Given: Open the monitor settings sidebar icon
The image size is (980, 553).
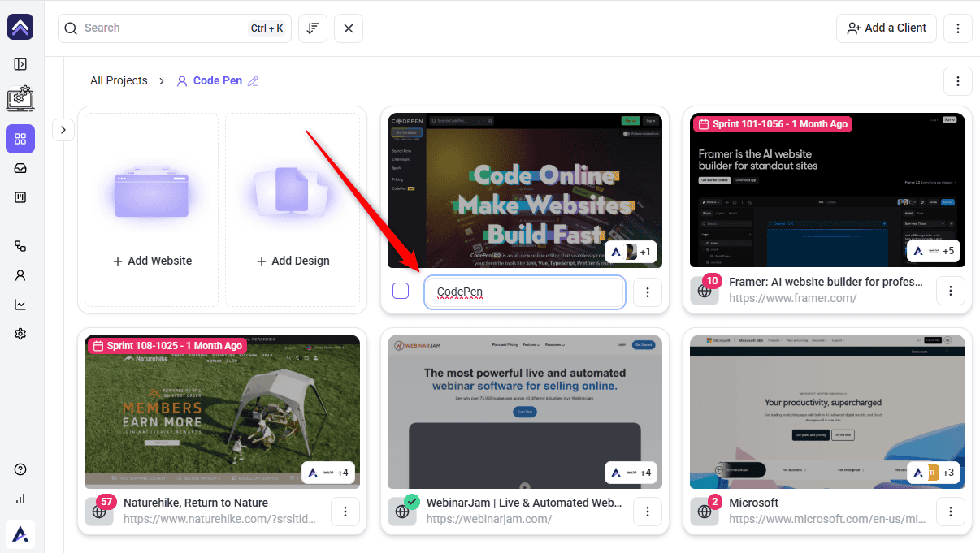Looking at the screenshot, I should pos(20,98).
